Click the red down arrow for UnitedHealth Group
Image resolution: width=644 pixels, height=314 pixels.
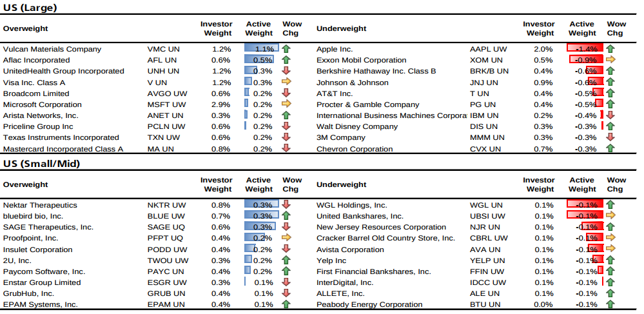pyautogui.click(x=287, y=71)
